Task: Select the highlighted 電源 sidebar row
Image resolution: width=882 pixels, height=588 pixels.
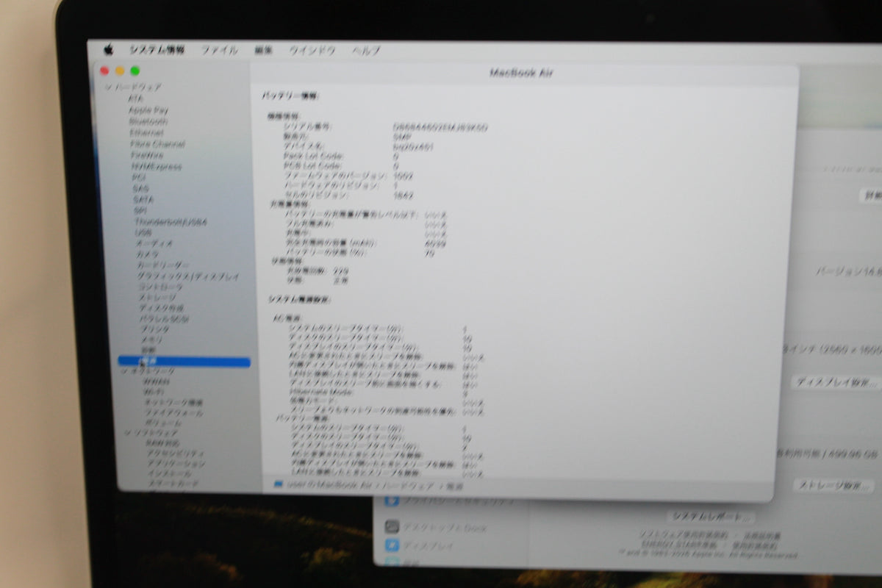Action: [x=184, y=362]
